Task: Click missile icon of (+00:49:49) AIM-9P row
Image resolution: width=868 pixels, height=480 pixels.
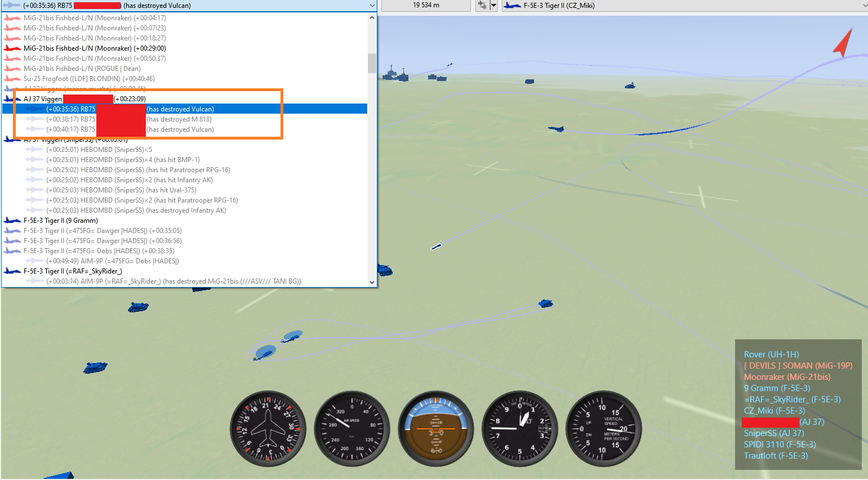Action: [x=35, y=261]
